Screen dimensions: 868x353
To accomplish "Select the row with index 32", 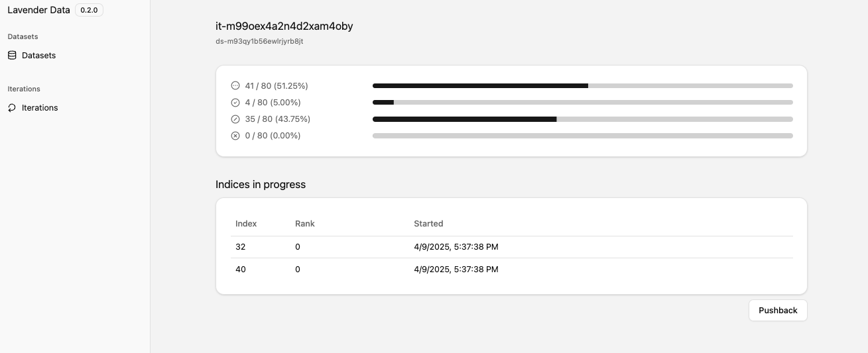I will (511, 247).
